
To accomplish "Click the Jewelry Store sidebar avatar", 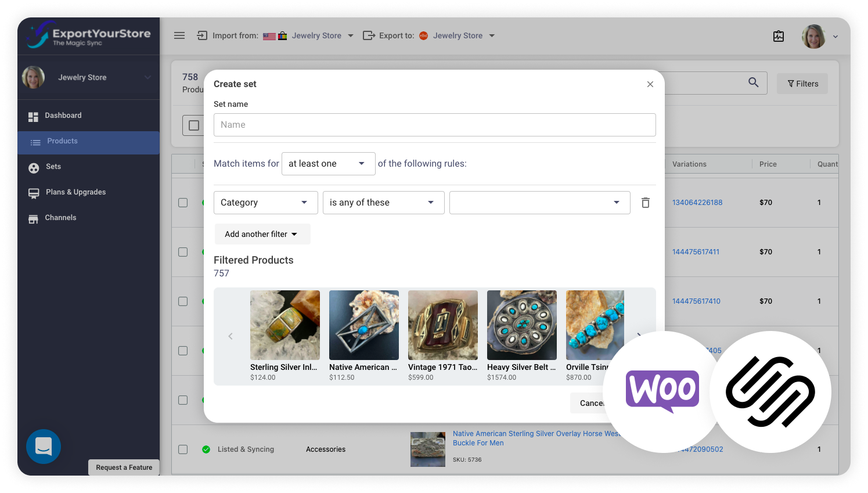I will (x=33, y=77).
